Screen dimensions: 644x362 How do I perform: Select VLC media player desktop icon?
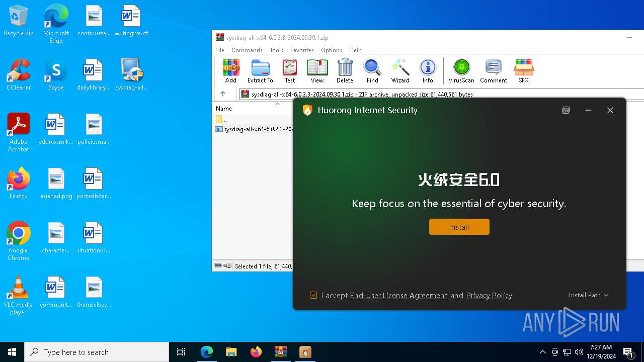19,296
